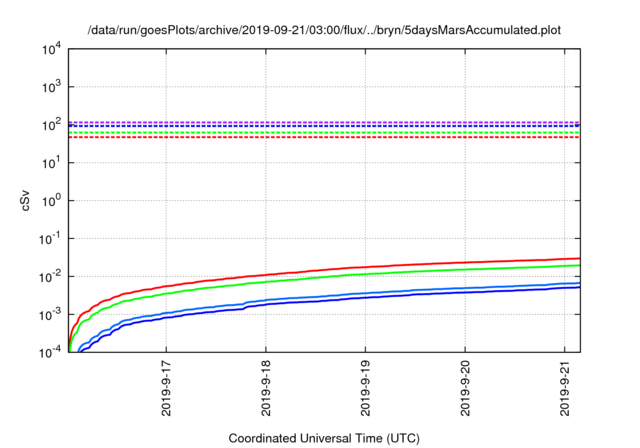Click the 2019-9-17 date tick label
This screenshot has height=448, width=640.
167,388
